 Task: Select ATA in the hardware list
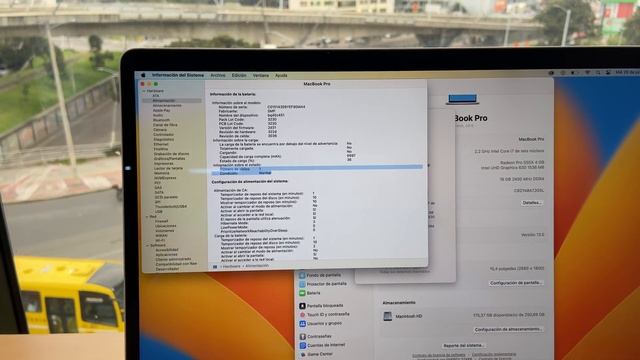point(156,96)
